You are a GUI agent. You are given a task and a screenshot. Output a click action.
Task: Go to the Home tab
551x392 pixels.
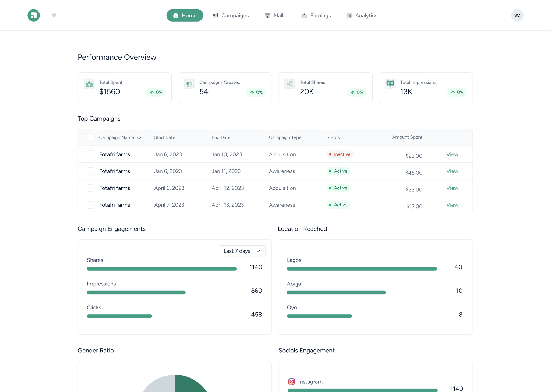point(185,15)
